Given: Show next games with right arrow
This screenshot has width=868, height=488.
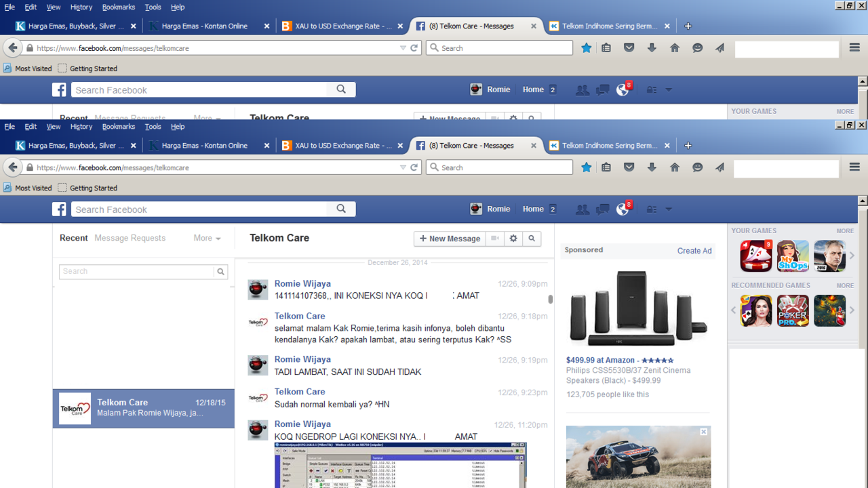Looking at the screenshot, I should [852, 256].
